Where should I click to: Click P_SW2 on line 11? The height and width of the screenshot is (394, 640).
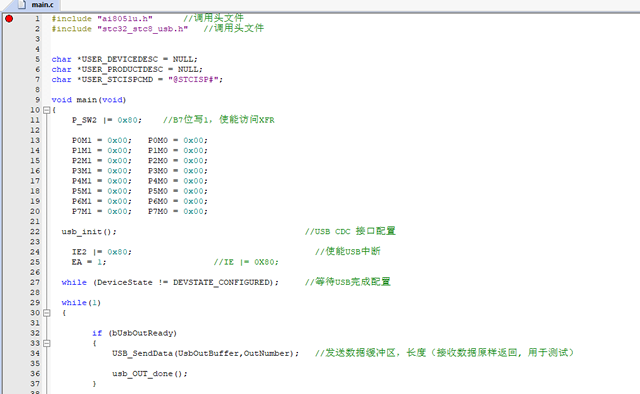(84, 120)
